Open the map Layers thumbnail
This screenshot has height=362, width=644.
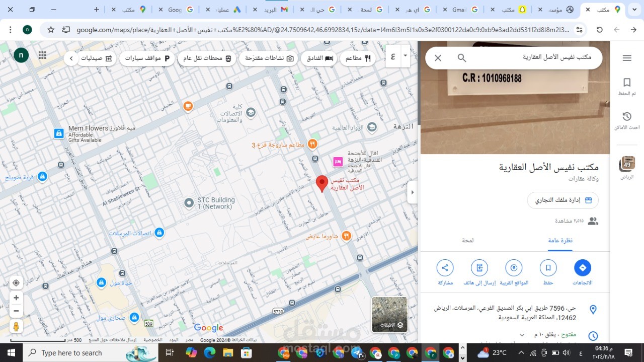[389, 315]
